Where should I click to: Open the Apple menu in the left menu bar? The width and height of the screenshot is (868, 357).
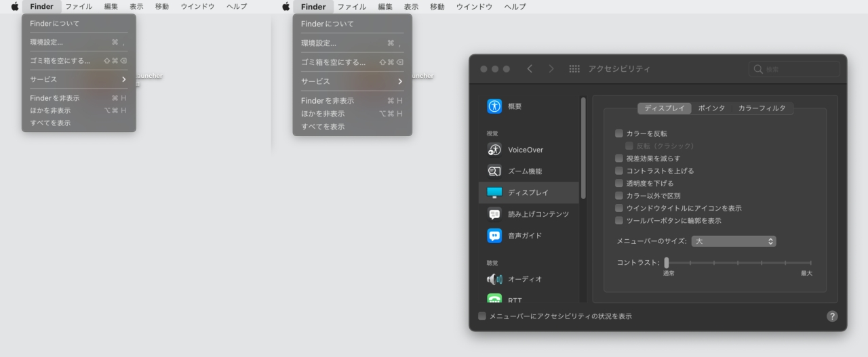tap(15, 6)
